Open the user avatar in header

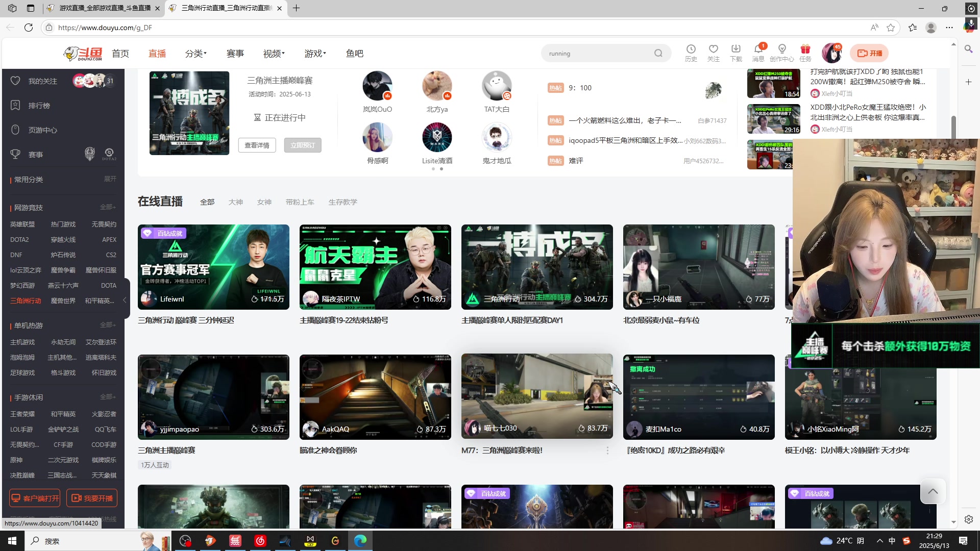point(831,53)
